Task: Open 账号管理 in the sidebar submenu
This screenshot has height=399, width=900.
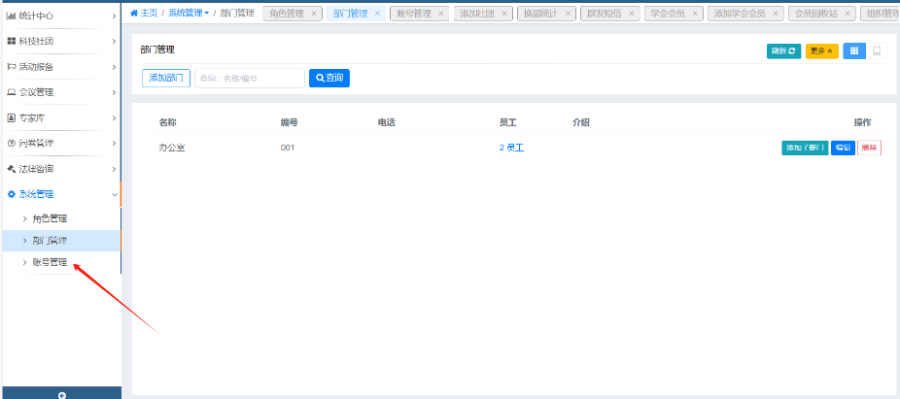Action: (x=49, y=262)
